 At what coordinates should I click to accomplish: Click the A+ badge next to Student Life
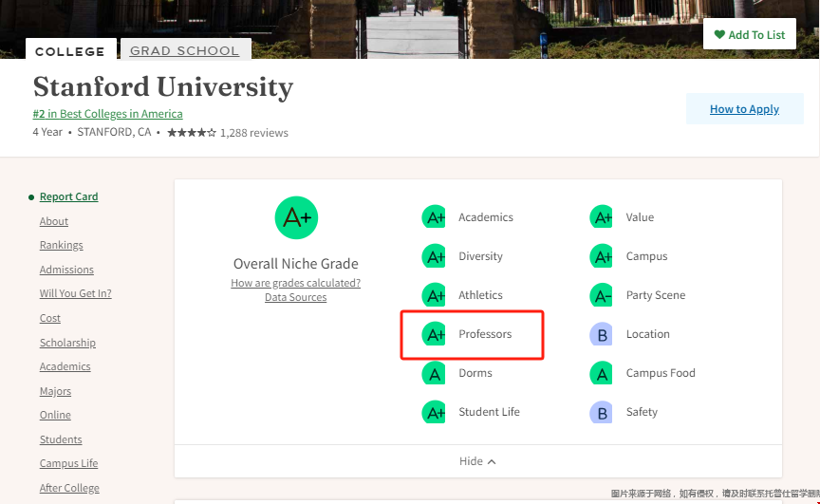pos(434,412)
